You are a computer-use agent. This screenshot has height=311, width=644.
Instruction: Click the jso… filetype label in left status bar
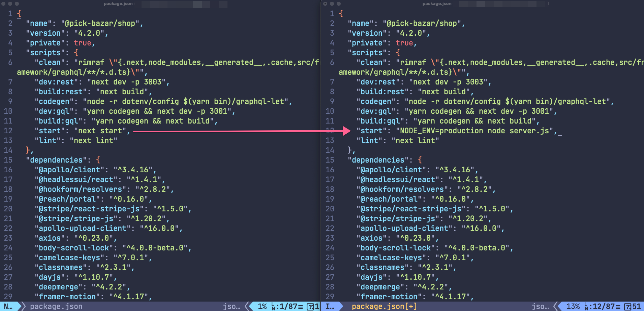pyautogui.click(x=232, y=306)
